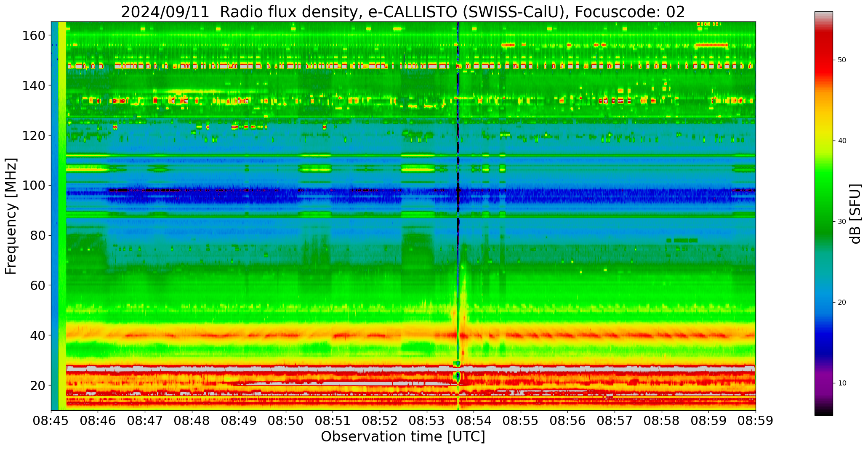
Task: Click the 08:49 time tick label
Action: pyautogui.click(x=239, y=421)
